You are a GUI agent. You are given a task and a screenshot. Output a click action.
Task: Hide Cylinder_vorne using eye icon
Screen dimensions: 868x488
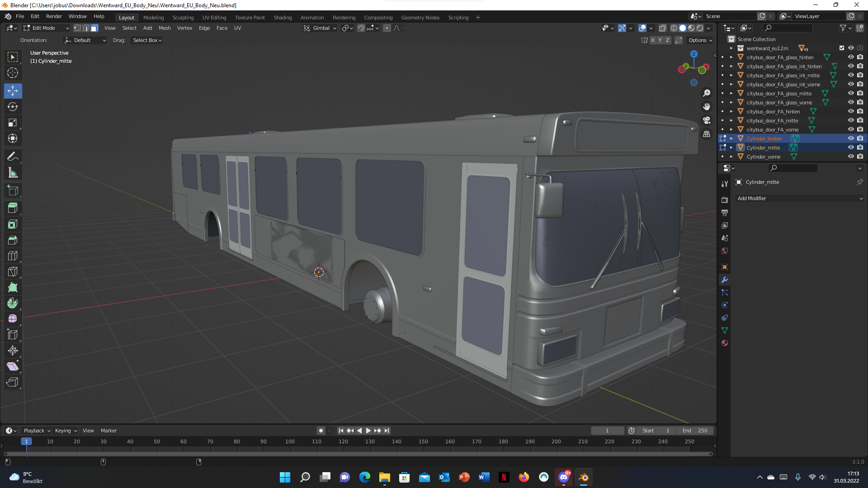coord(850,156)
